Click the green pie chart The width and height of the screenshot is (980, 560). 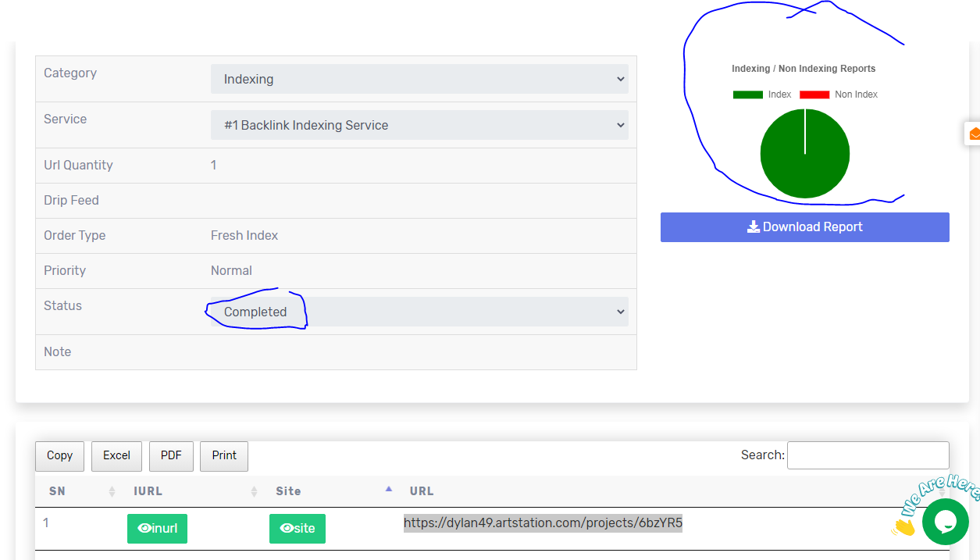[x=805, y=153]
